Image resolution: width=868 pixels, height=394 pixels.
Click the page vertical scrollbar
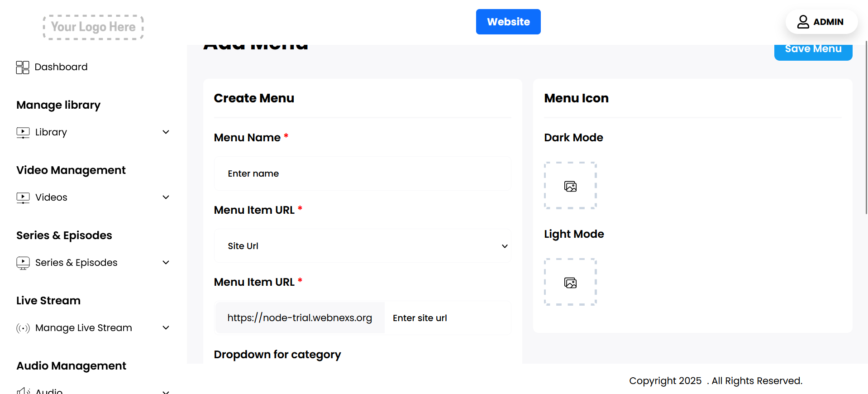866,127
